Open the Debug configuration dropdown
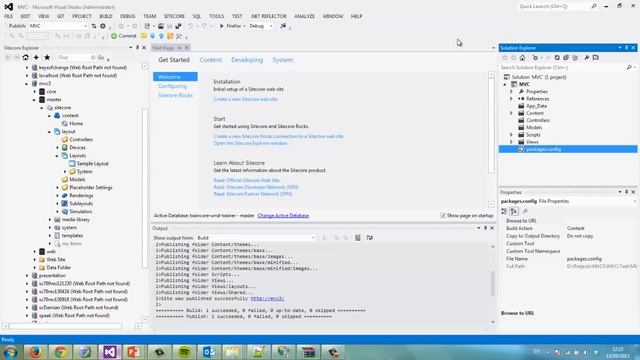640x360 pixels. pyautogui.click(x=260, y=26)
